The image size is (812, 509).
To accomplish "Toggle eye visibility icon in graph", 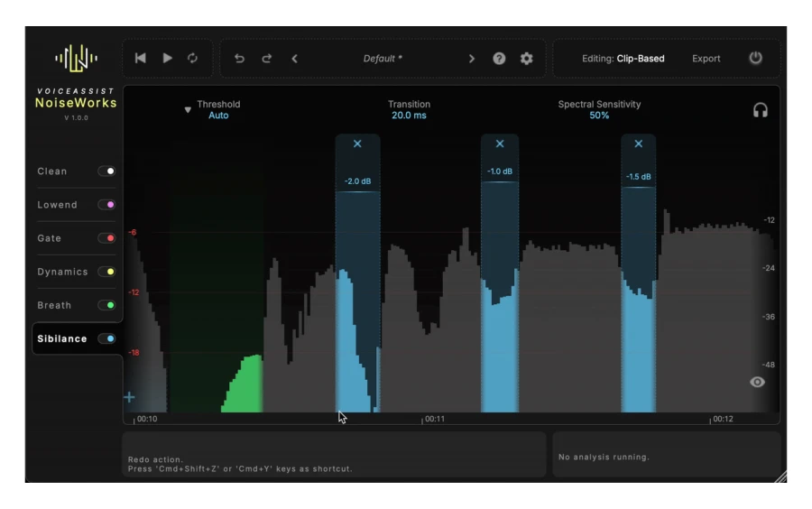I will (x=757, y=382).
